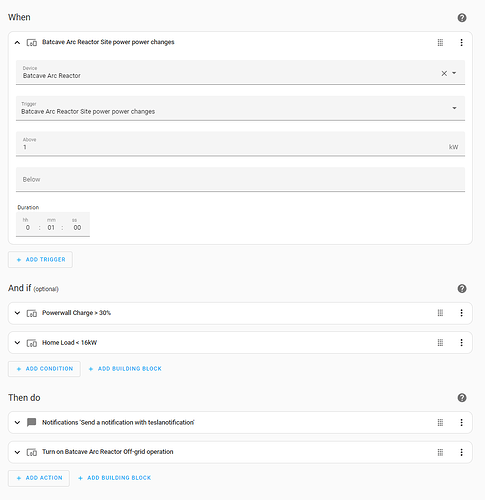The height and width of the screenshot is (500, 485).
Task: Open help for the And if section
Action: pos(462,289)
